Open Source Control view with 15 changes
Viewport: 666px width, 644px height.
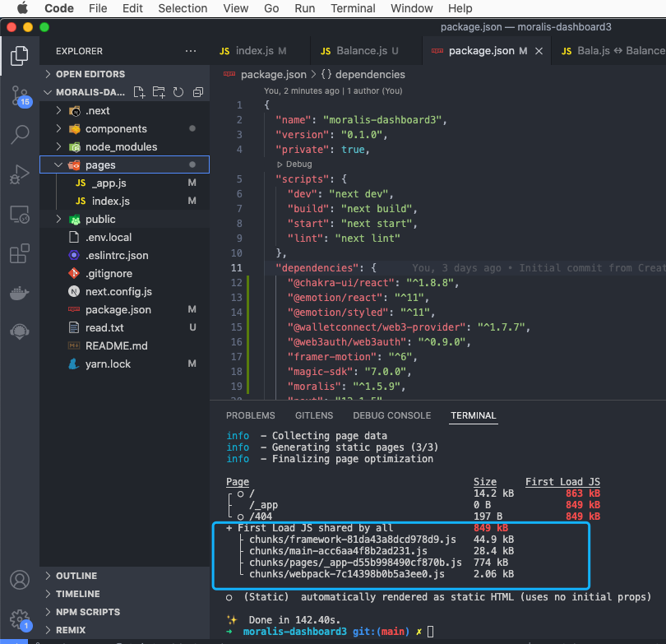pyautogui.click(x=20, y=96)
